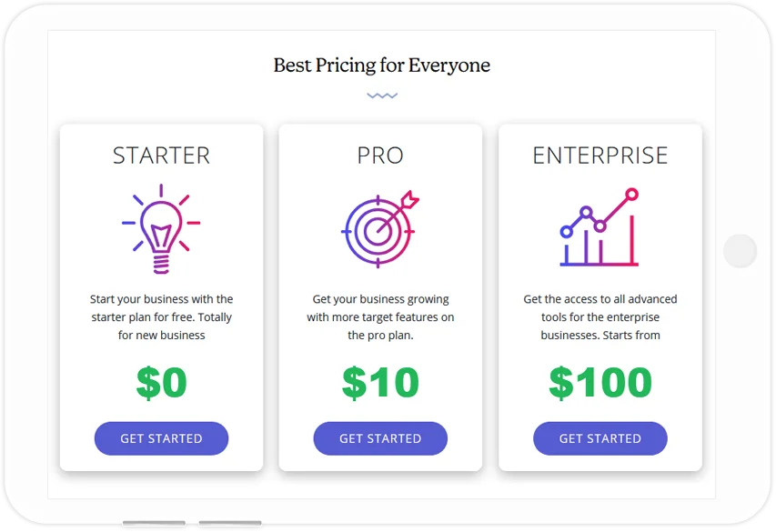Click Get Started under the Enterprise plan
Image resolution: width=776 pixels, height=532 pixels.
[600, 438]
